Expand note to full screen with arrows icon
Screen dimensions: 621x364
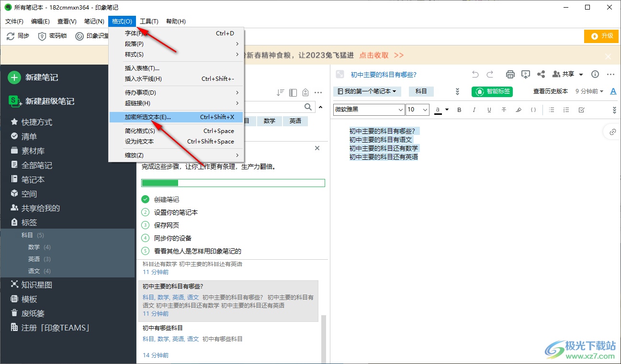[x=340, y=74]
